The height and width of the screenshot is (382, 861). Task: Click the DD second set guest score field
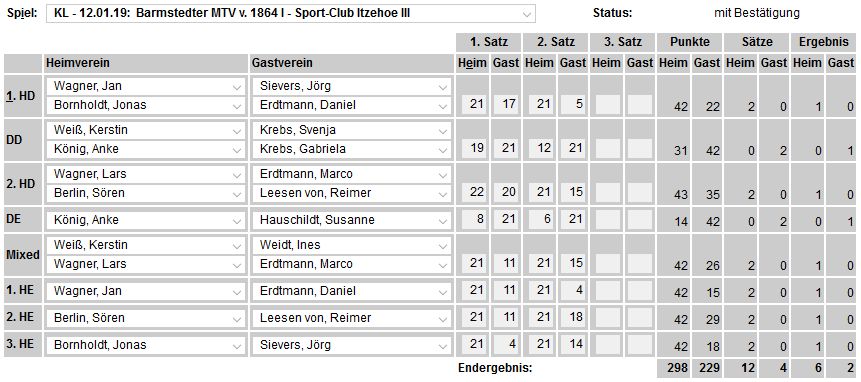573,149
